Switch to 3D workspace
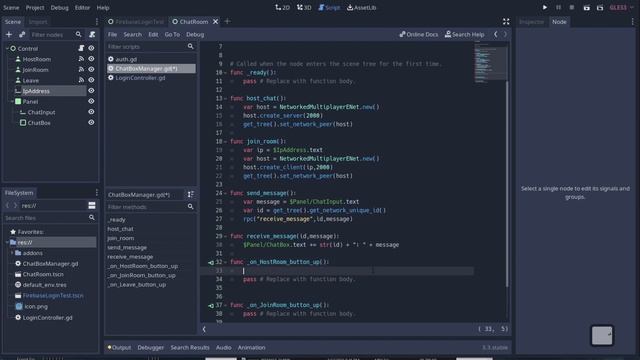This screenshot has width=640, height=360. click(304, 7)
